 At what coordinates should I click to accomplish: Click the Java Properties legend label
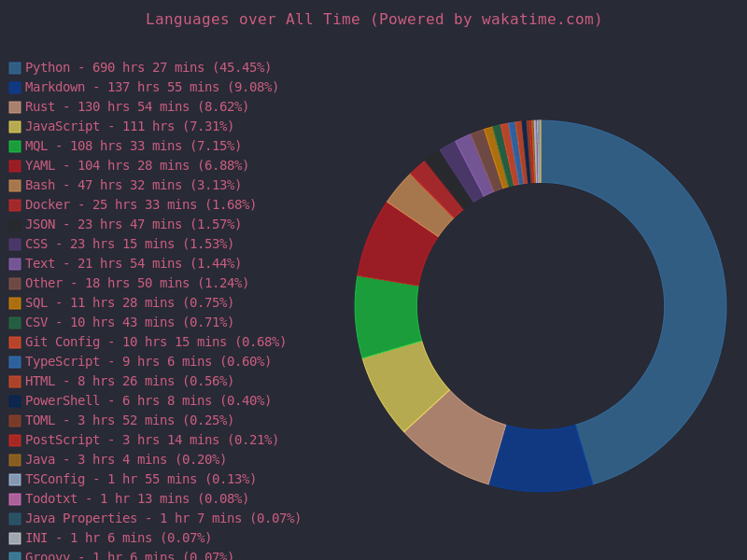(162, 518)
